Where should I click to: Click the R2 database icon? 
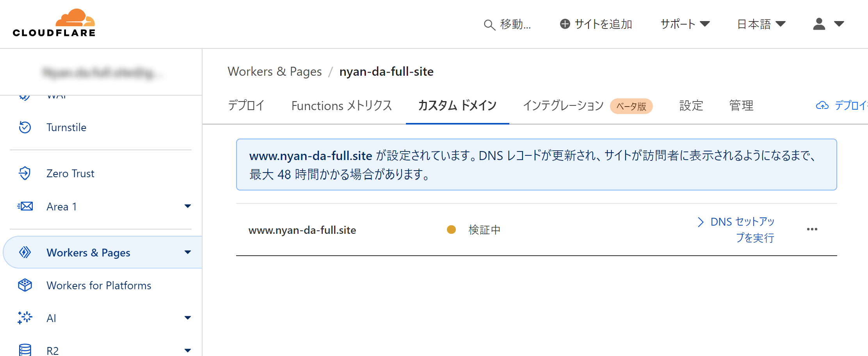[x=25, y=350]
